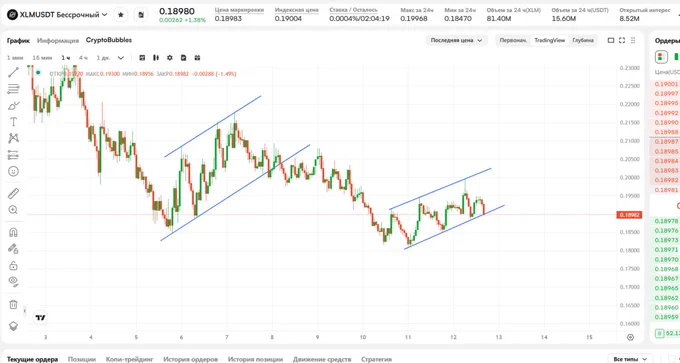This screenshot has width=680, height=363.
Task: Switch to Первонач. chart mode
Action: click(x=513, y=40)
